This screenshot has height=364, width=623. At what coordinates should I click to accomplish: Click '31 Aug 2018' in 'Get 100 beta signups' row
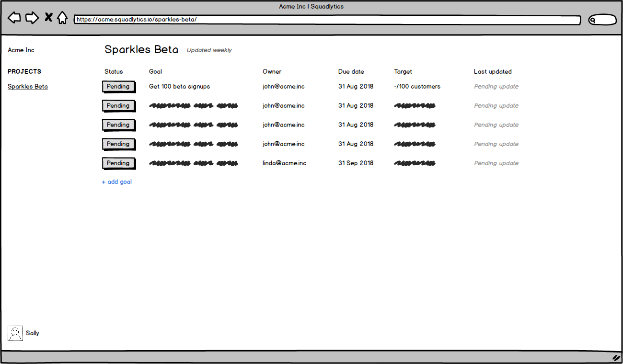coord(356,87)
